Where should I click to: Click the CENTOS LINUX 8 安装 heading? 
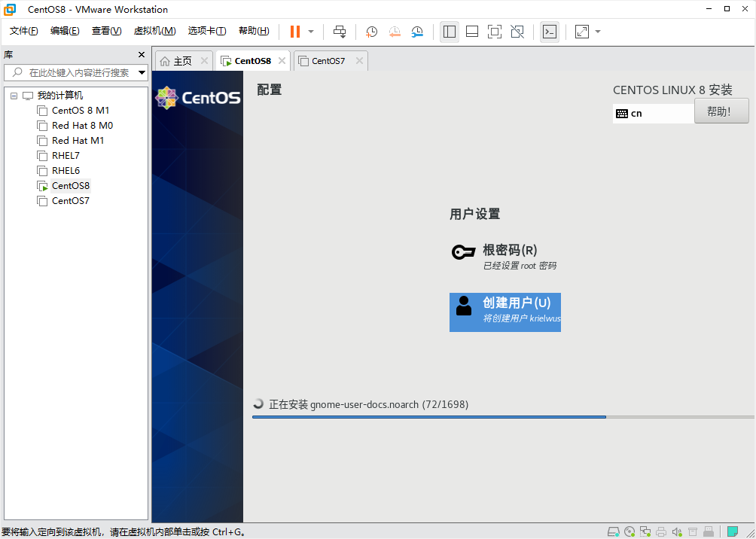point(672,90)
